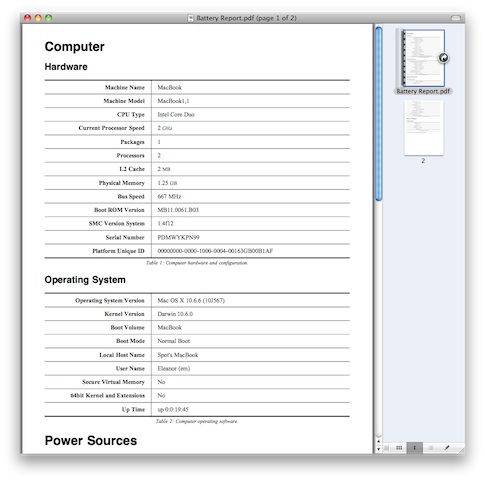Click the Power Sources heading

[x=91, y=441]
